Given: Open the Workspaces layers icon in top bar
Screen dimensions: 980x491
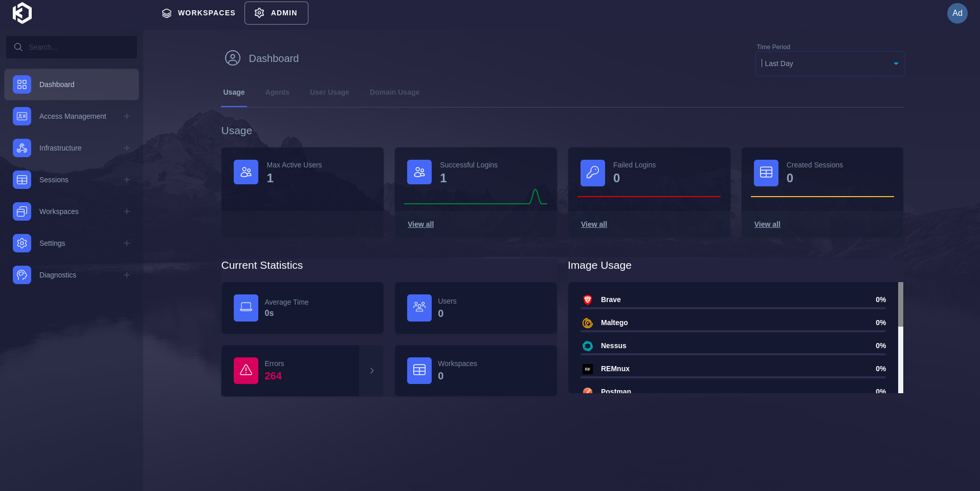Looking at the screenshot, I should [x=167, y=13].
